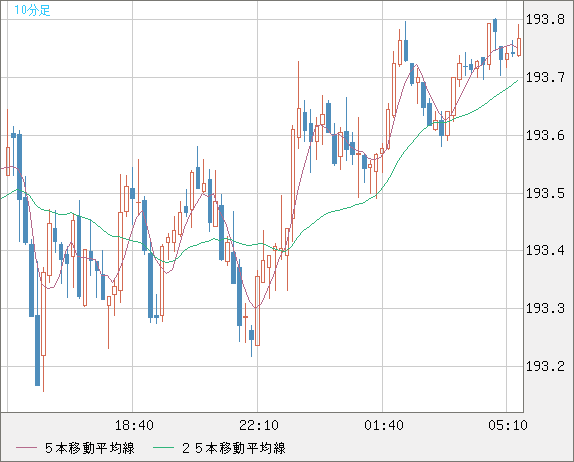The image size is (574, 462).
Task: Click the 05:10 time axis label
Action: (508, 425)
